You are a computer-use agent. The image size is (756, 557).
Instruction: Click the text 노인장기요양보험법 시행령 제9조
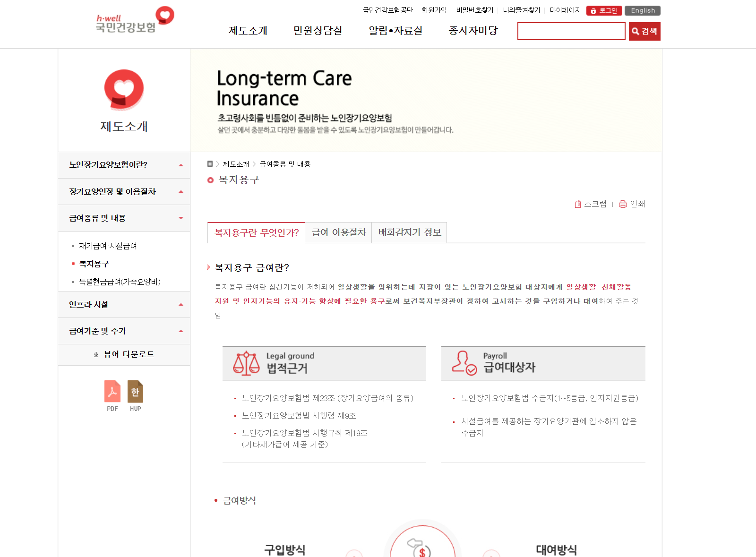pyautogui.click(x=299, y=416)
